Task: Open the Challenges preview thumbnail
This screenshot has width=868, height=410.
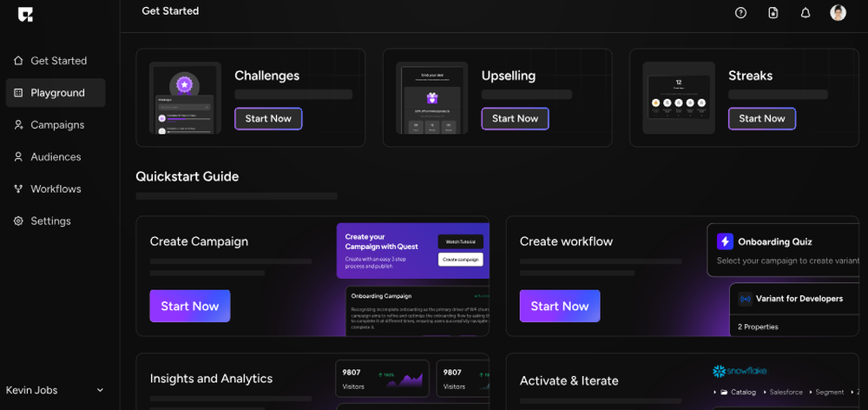Action: [185, 97]
